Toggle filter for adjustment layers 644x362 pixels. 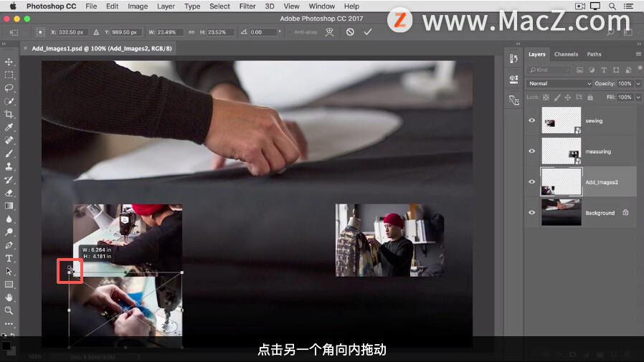point(592,70)
